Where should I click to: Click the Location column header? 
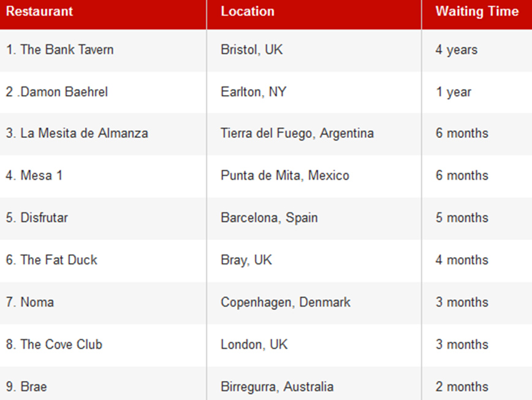click(248, 12)
